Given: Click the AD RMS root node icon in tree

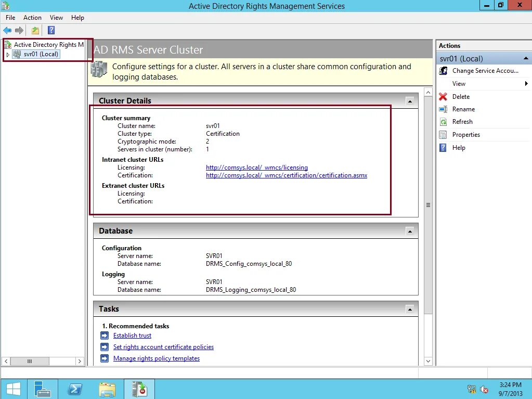Looking at the screenshot, I should tap(8, 44).
